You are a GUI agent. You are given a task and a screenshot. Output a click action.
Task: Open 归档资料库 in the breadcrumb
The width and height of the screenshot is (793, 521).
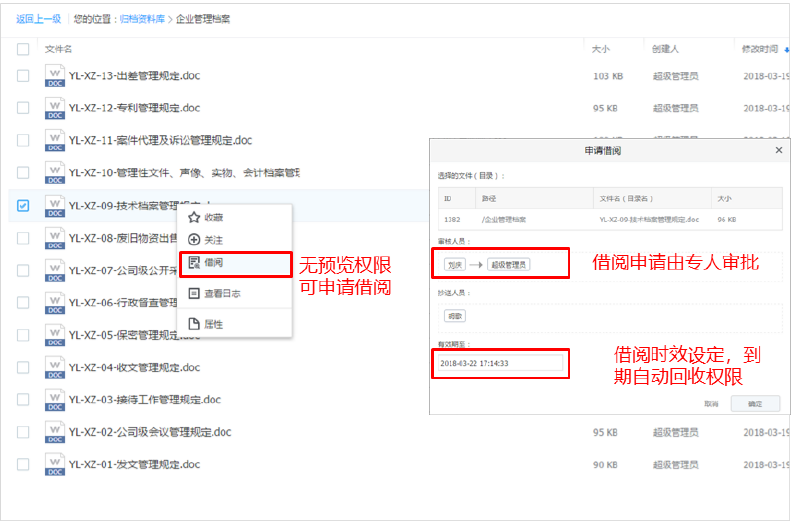click(143, 18)
